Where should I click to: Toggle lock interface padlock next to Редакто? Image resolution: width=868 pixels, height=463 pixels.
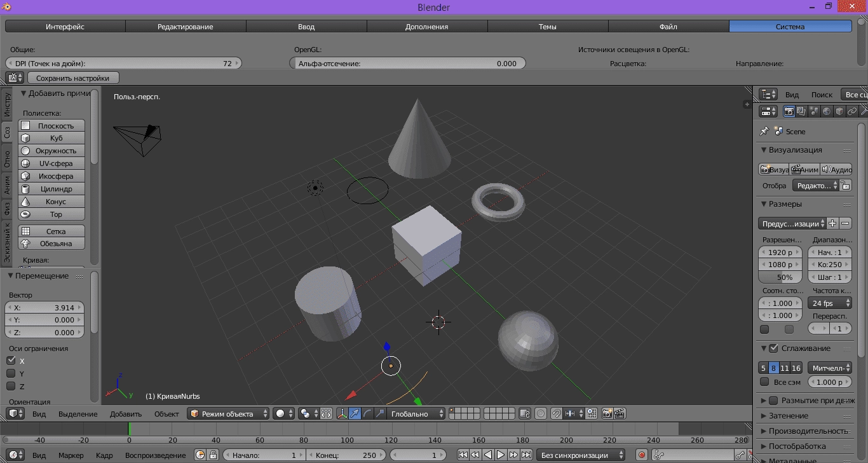(845, 186)
